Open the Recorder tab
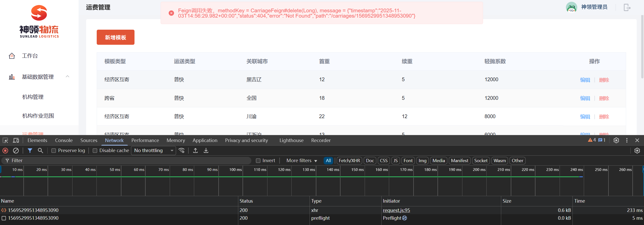The width and height of the screenshot is (644, 225). pos(321,140)
